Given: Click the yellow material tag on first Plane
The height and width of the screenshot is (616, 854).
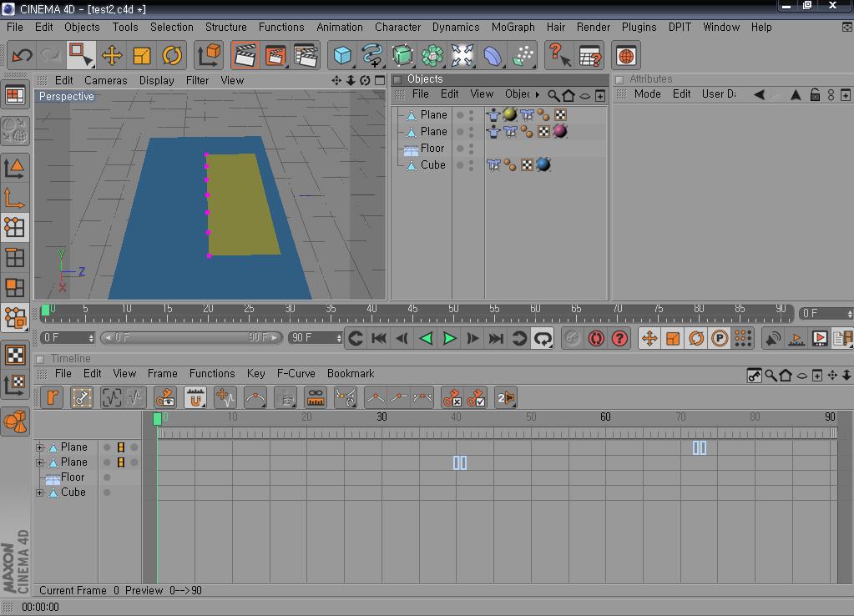Looking at the screenshot, I should [510, 114].
